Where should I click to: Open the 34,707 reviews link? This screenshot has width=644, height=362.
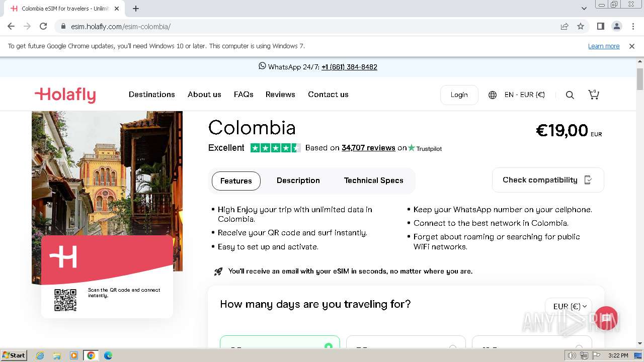tap(368, 148)
